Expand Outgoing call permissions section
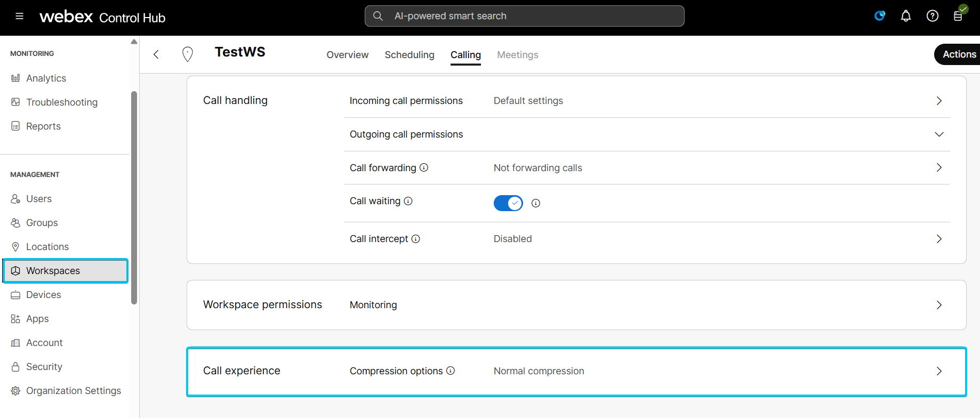This screenshot has width=980, height=418. 939,134
